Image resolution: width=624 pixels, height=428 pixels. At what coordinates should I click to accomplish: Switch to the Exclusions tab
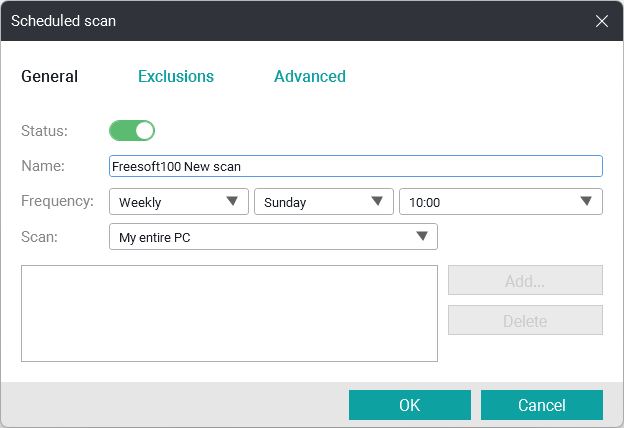pos(176,76)
